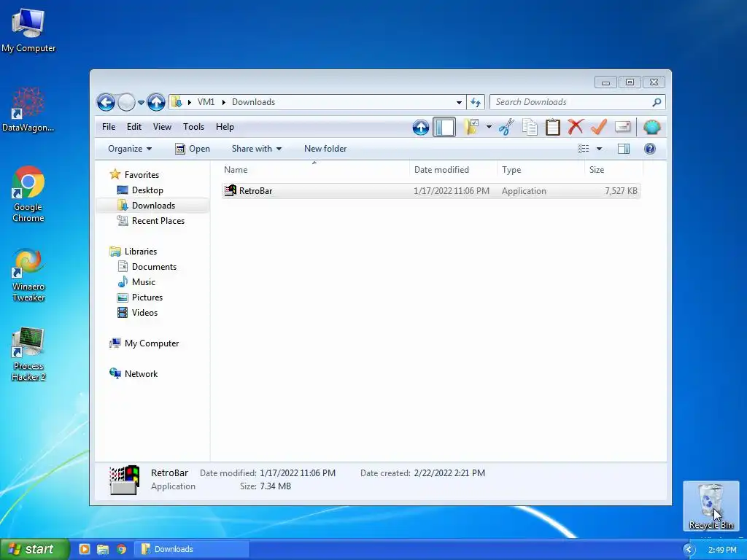This screenshot has height=560, width=747.
Task: Toggle the navigation pane toolbar button
Action: (x=444, y=127)
